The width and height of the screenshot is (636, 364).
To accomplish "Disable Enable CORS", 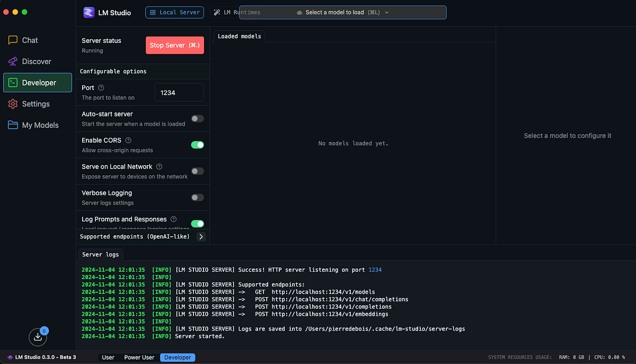I will pos(197,145).
